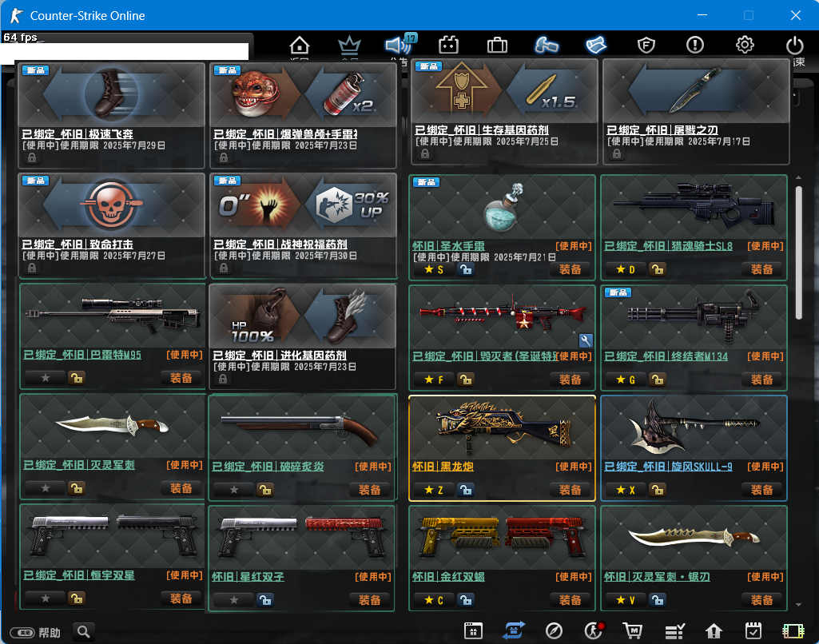The width and height of the screenshot is (819, 644).
Task: Toggle the lock on 破碎炙炎
Action: tap(265, 490)
